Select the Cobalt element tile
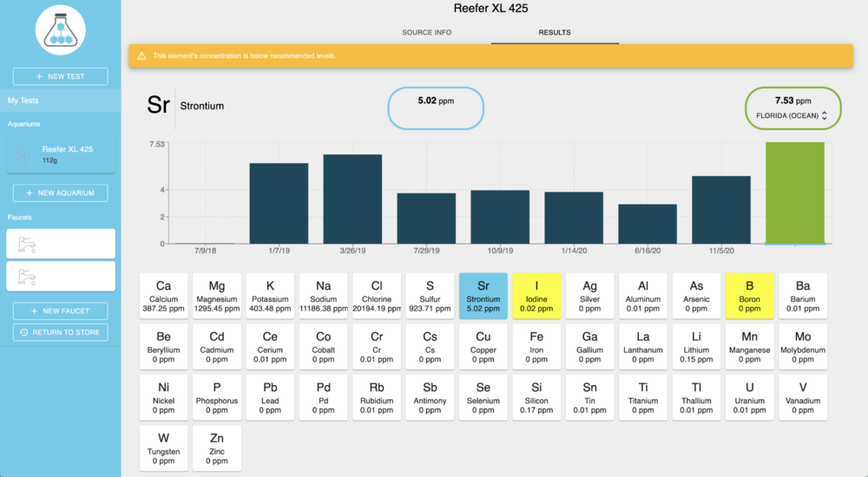 (x=323, y=346)
